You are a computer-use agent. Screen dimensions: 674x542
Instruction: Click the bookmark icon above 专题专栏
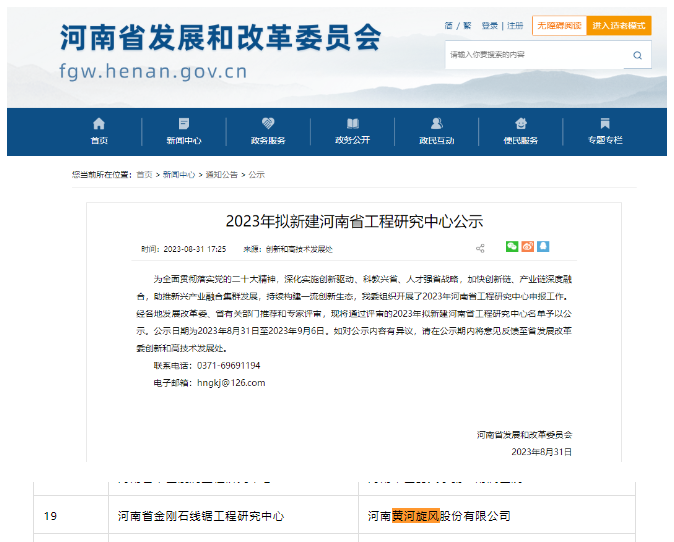605,124
